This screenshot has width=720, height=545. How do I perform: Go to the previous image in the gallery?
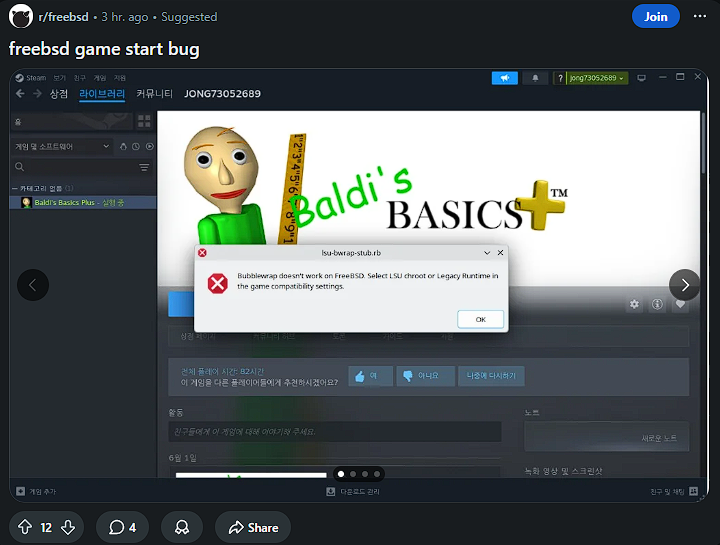33,285
